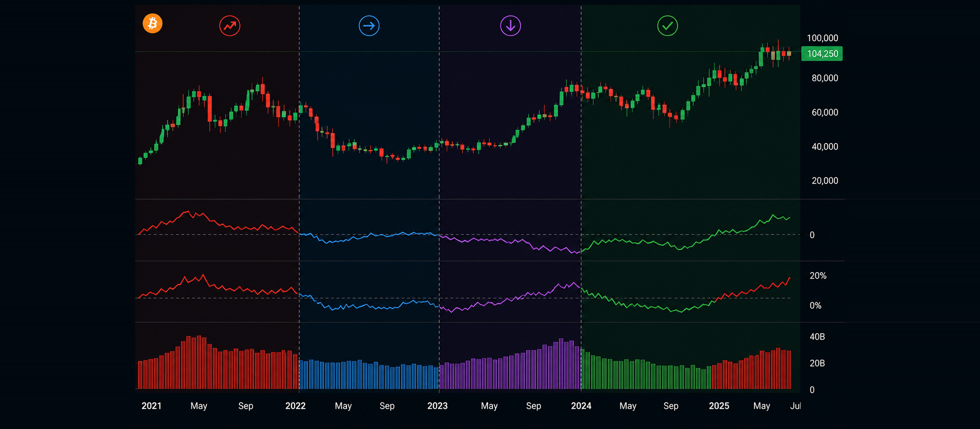
Task: Select the Sep label between 2023 and 2024
Action: (x=534, y=406)
